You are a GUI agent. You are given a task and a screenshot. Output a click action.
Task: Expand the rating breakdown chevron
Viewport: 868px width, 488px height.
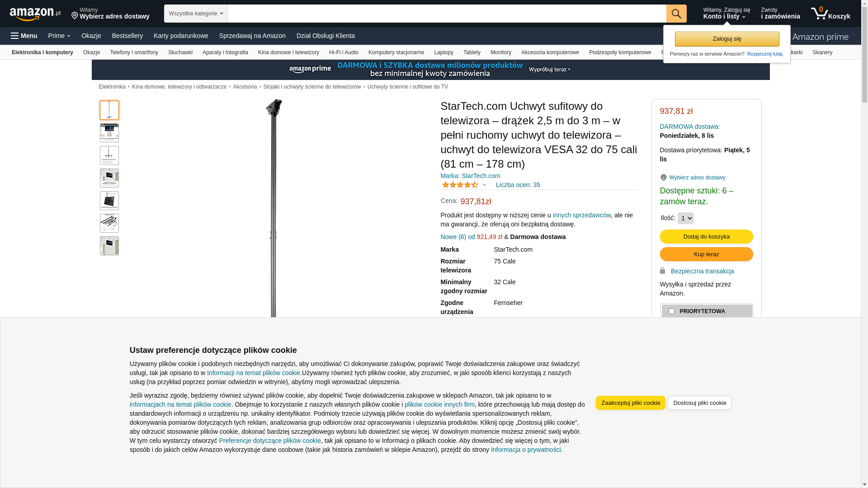point(484,185)
